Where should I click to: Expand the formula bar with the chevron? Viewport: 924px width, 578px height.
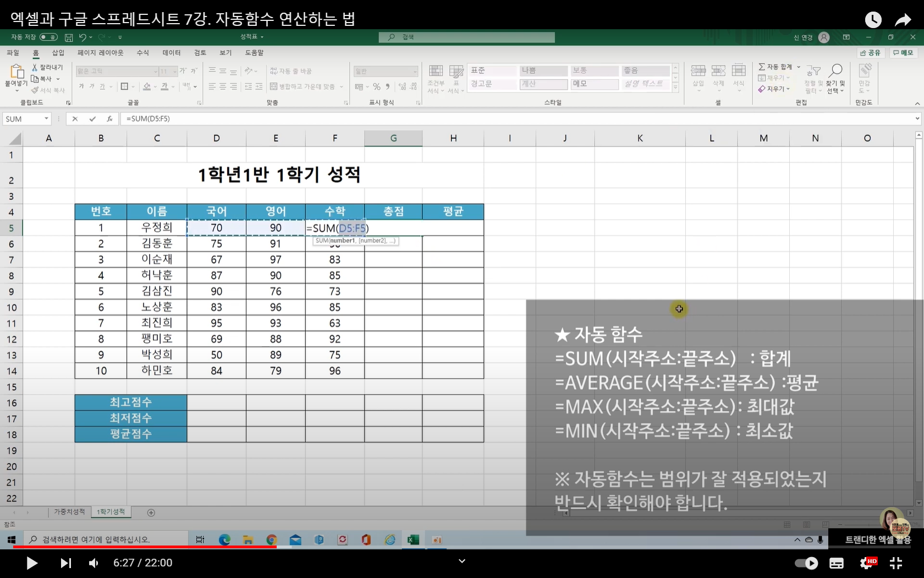(x=917, y=118)
